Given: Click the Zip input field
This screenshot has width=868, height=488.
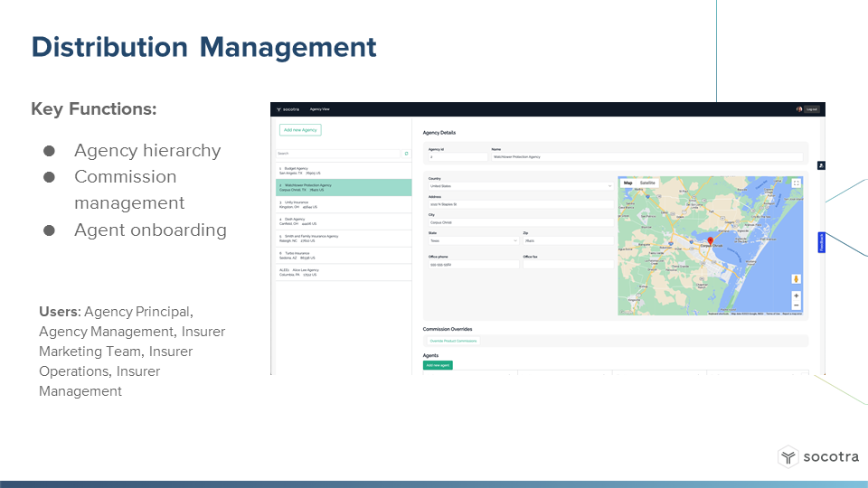Looking at the screenshot, I should [568, 240].
